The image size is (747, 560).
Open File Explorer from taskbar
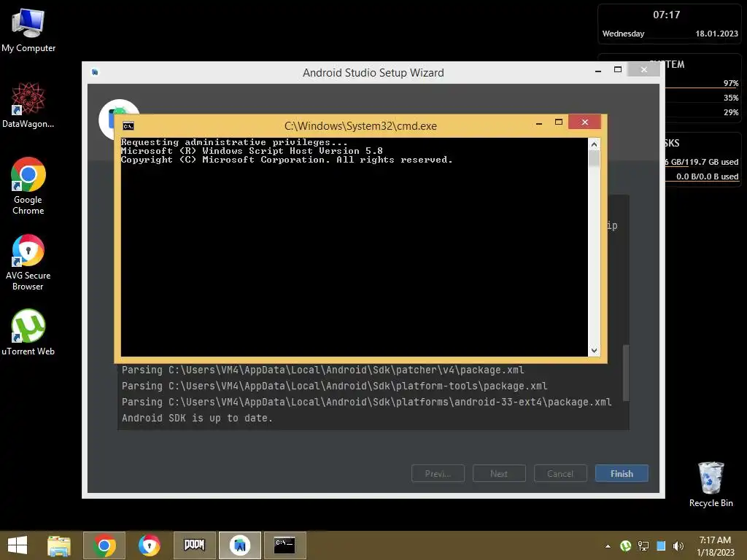[x=59, y=545]
